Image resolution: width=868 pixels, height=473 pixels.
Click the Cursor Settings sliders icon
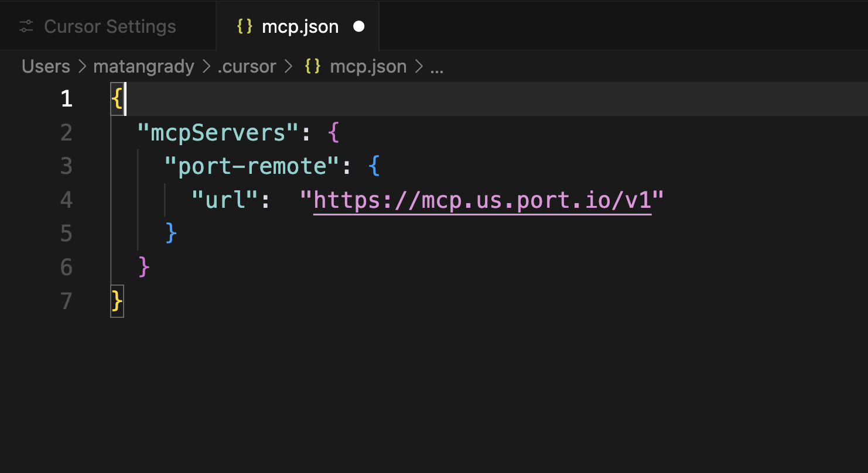coord(26,26)
